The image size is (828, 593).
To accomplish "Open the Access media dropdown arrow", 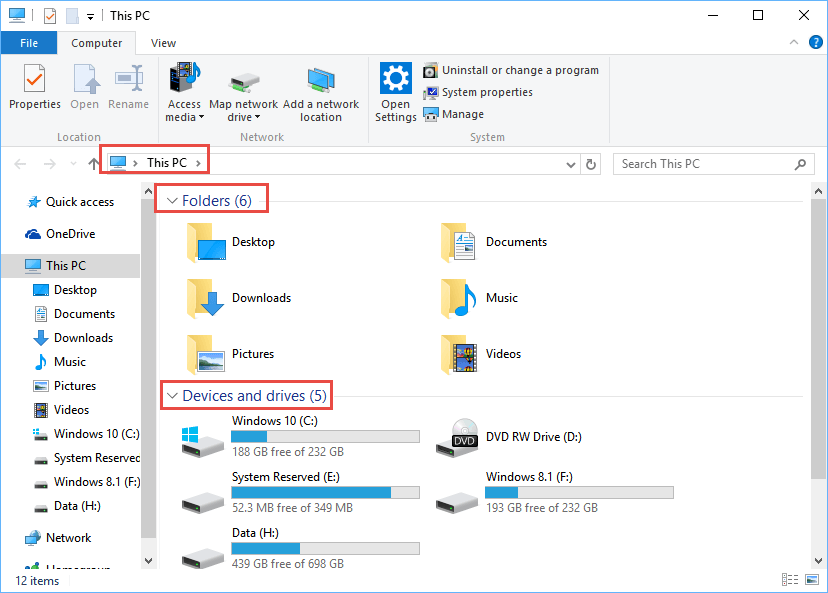I will (201, 117).
